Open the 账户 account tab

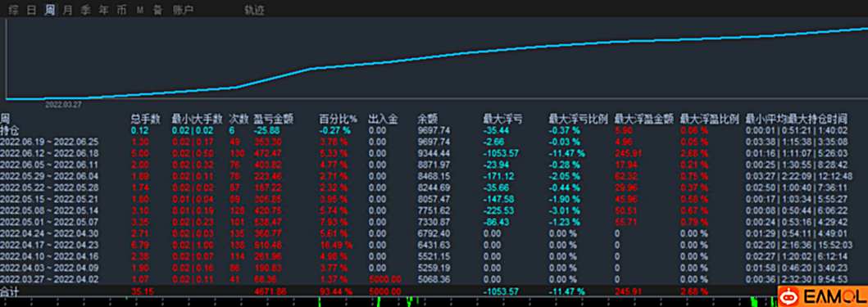[184, 10]
